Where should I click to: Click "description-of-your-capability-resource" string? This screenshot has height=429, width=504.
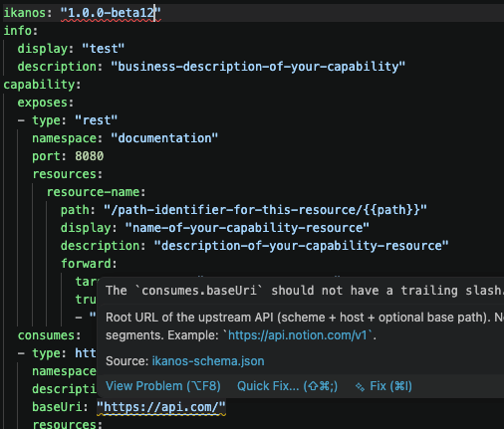302,246
